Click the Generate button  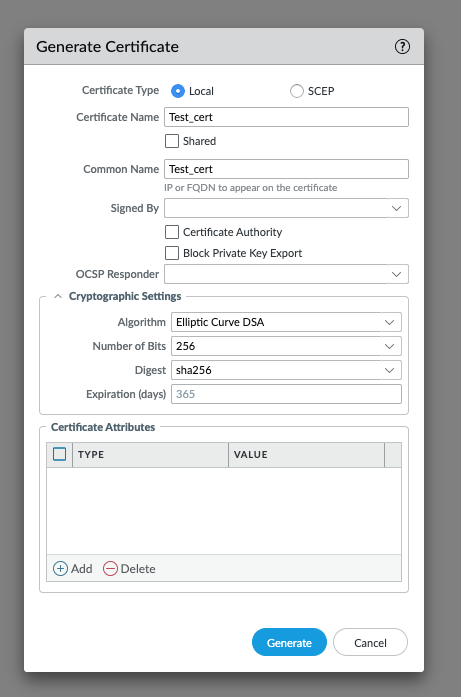pyautogui.click(x=289, y=642)
